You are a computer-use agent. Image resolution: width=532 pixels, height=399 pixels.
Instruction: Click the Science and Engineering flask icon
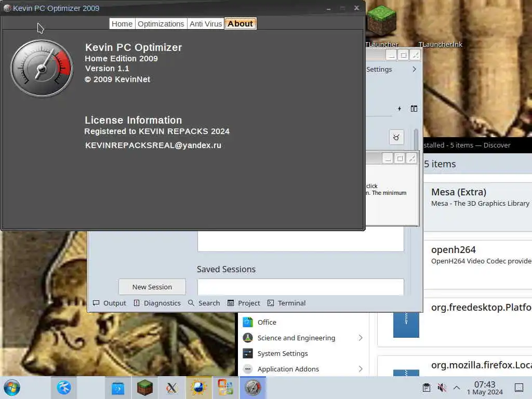click(x=248, y=338)
